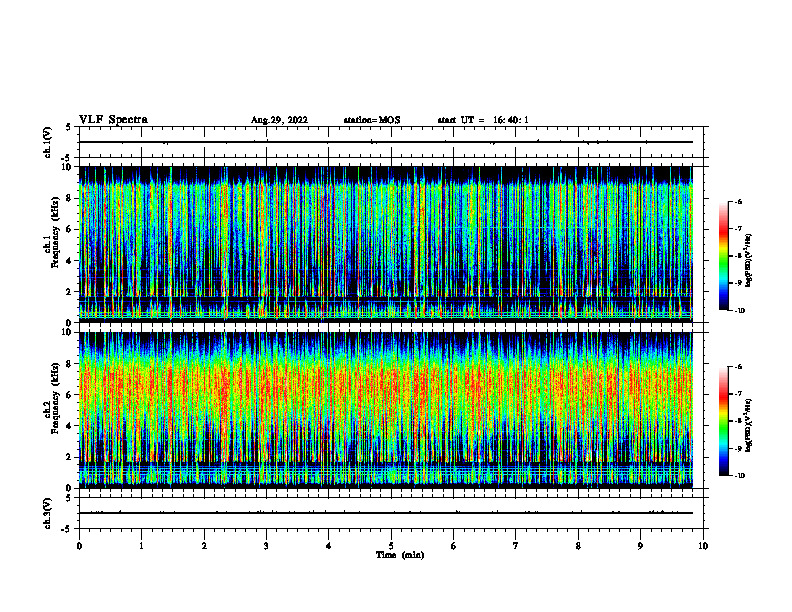The height and width of the screenshot is (612, 792).
Task: Click the "ch.1(V)" axis label
Action: pos(48,142)
